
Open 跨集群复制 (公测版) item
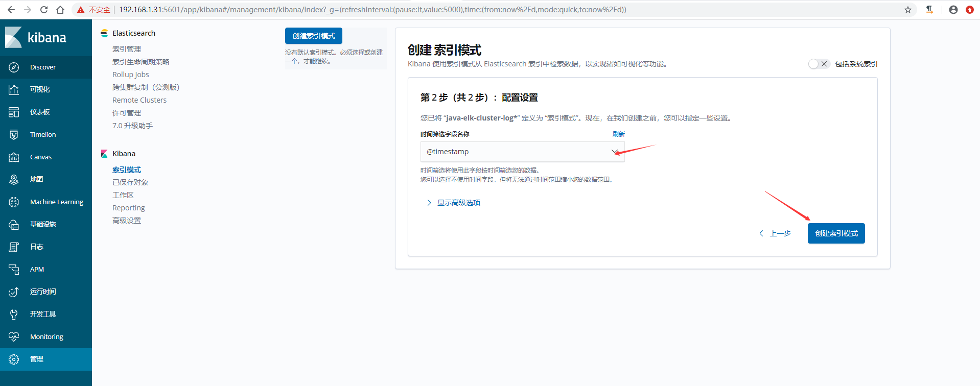coord(146,87)
